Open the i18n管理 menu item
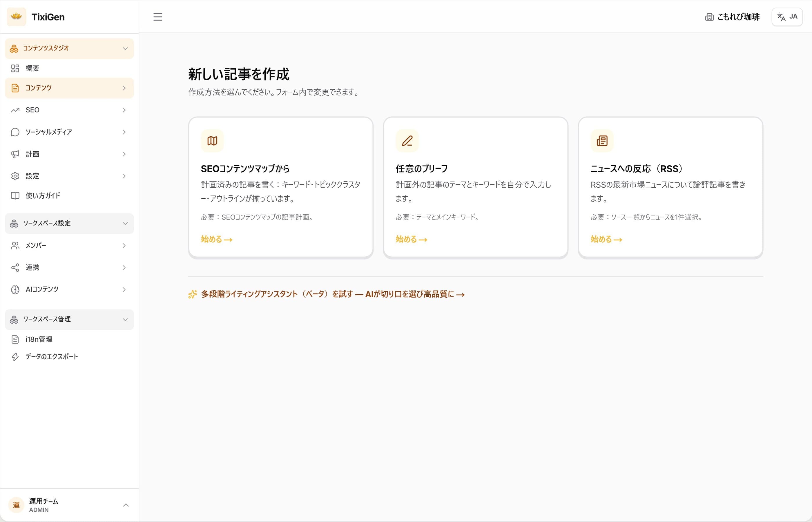 (69, 339)
